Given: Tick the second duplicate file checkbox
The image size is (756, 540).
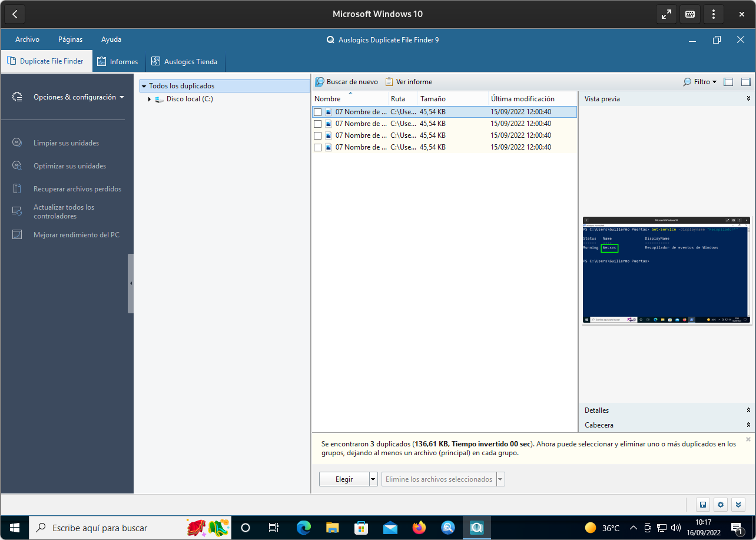Looking at the screenshot, I should tap(318, 124).
